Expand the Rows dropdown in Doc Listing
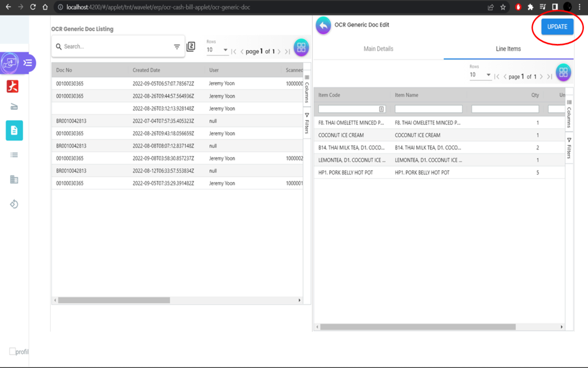 click(217, 50)
